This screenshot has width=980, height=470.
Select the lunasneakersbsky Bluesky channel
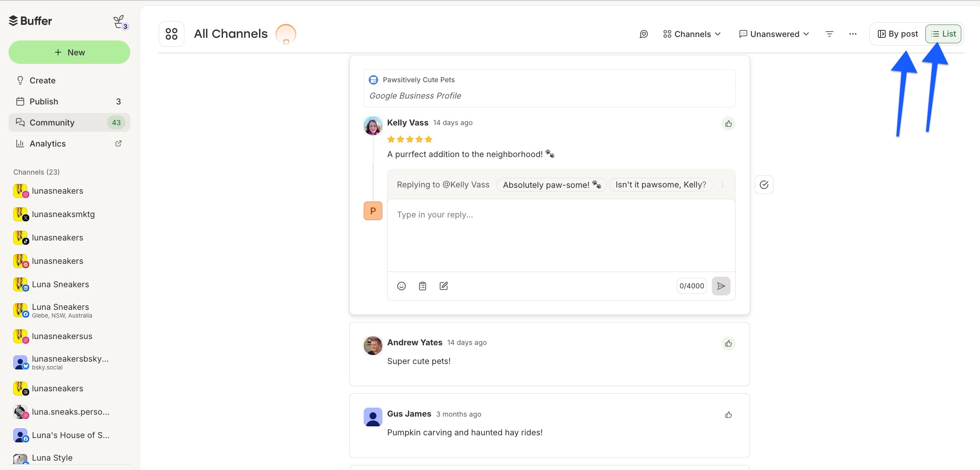coord(69,362)
